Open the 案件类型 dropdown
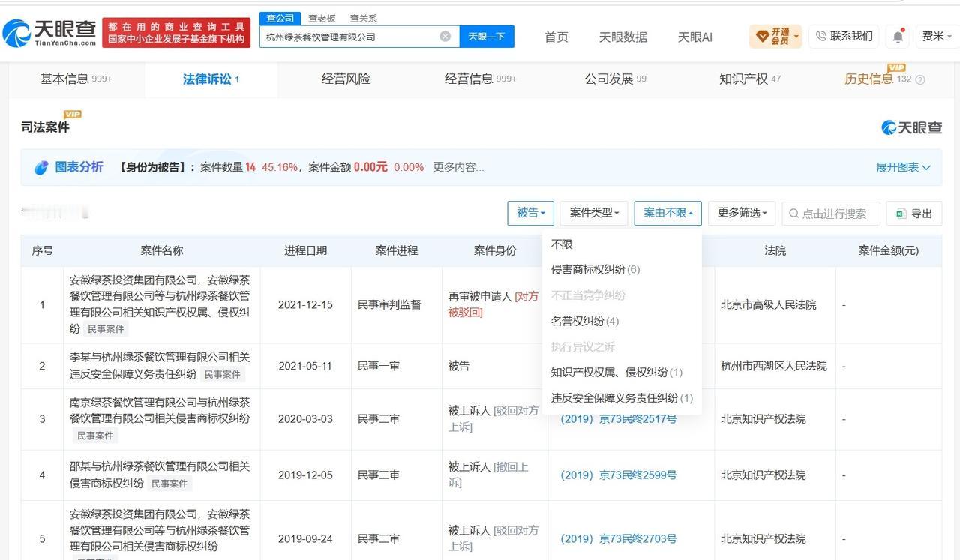Screen dimensions: 960x560 point(594,213)
